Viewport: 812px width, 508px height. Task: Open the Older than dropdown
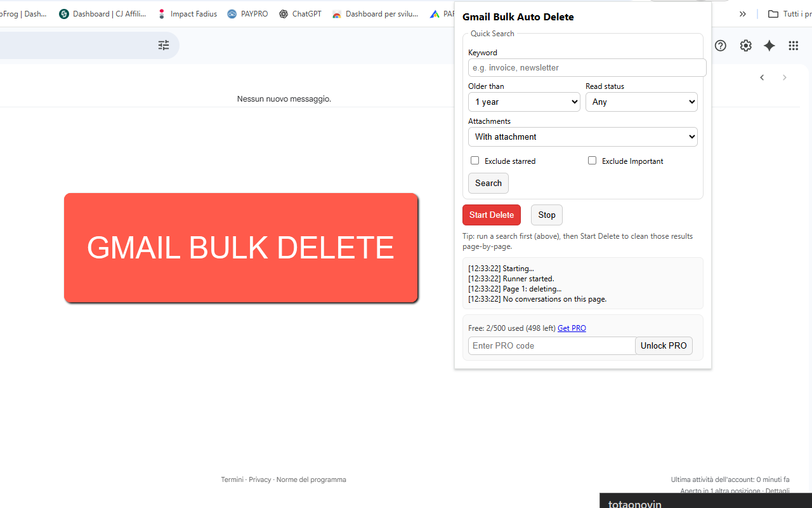pyautogui.click(x=524, y=102)
